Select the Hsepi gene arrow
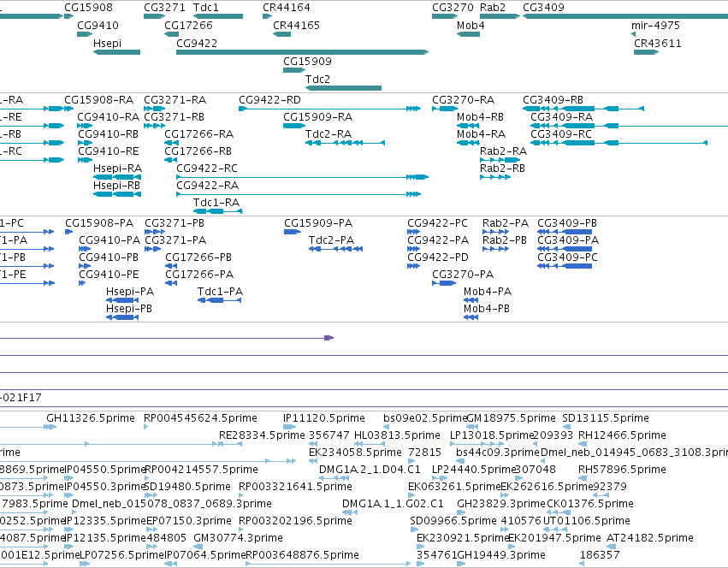Viewport: 728px width, 568px height. coord(116,52)
